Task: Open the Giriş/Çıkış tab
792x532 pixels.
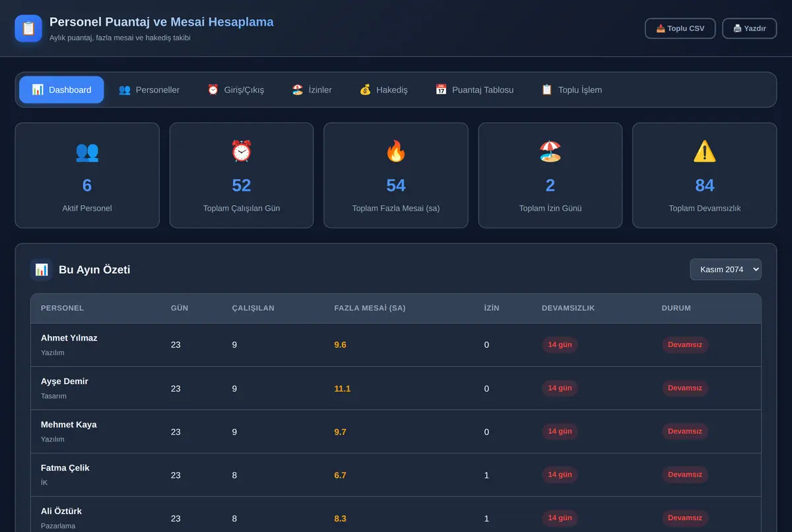Action: point(236,90)
